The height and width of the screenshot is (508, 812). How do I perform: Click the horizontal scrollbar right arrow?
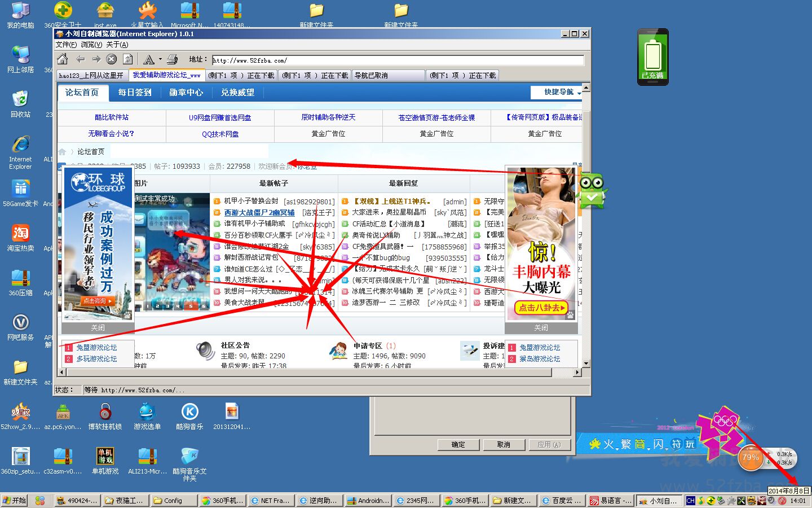coord(577,373)
